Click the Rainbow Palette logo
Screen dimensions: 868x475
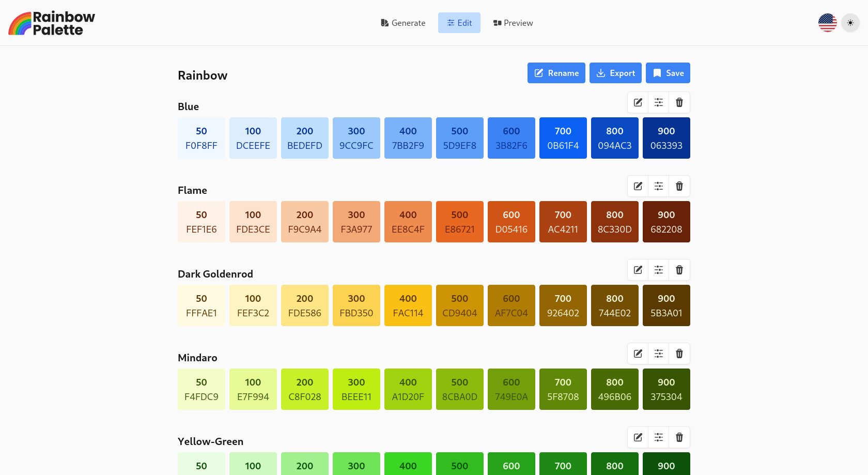52,23
